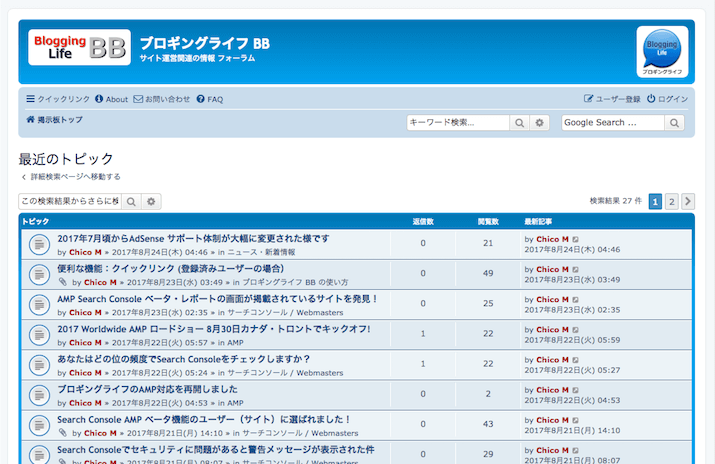Click the Google Search magnifier button
Viewport: 715px width, 464px height.
(x=674, y=123)
